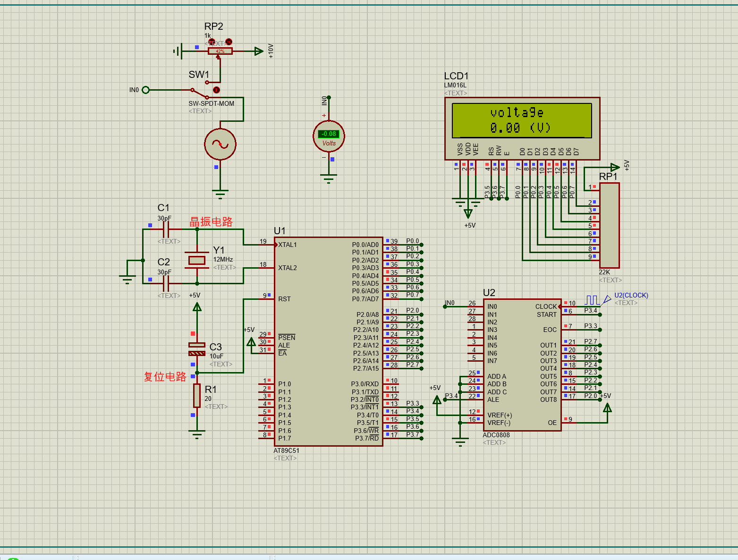Screen dimensions: 738x560
Task: Click the SW-SPDT-MOM label
Action: [212, 103]
